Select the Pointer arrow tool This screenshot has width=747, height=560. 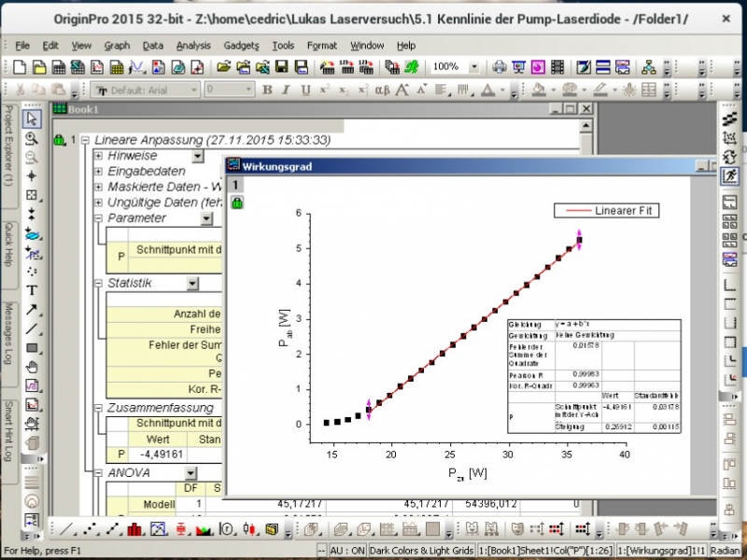click(x=32, y=119)
